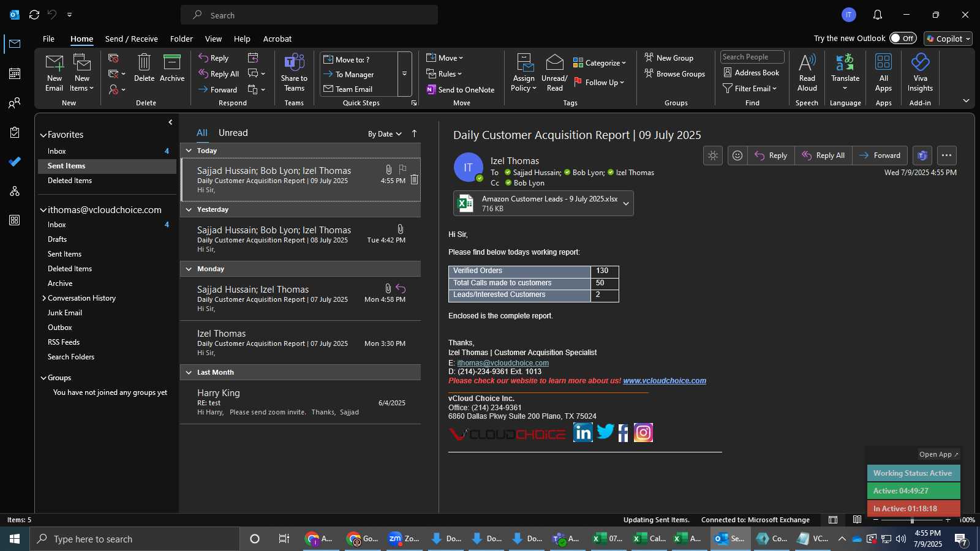
Task: Open Drafts folder
Action: click(x=58, y=239)
